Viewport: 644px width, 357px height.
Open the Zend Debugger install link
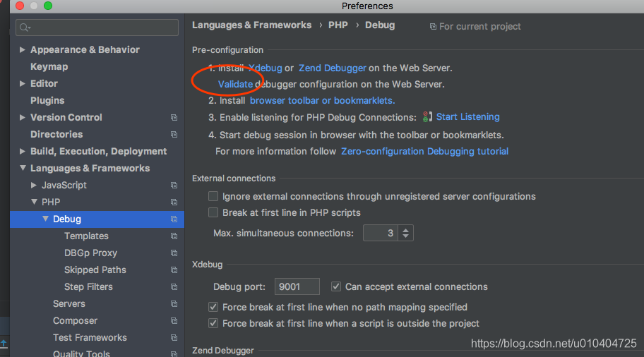[x=333, y=68]
